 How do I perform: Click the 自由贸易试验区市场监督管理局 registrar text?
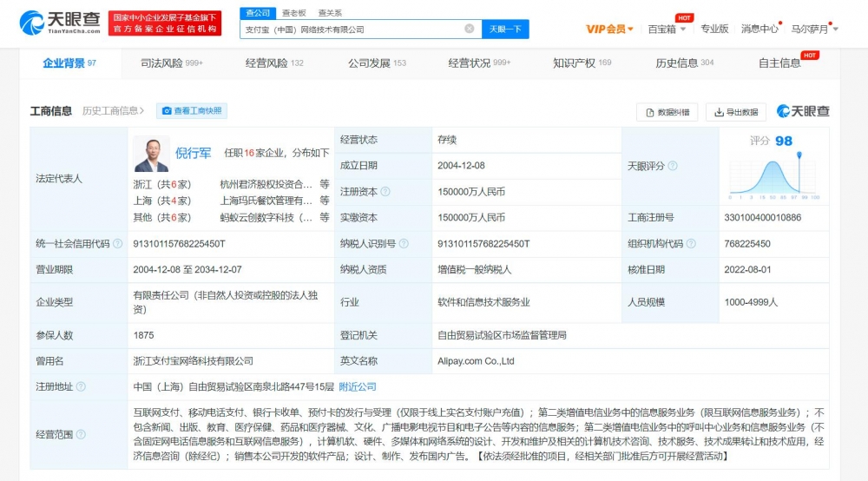(502, 335)
